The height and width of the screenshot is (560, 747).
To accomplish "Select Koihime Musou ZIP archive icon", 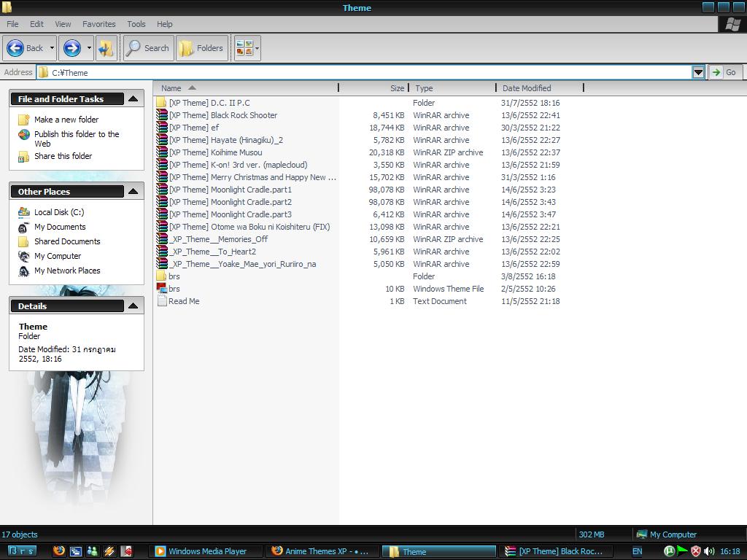I will pyautogui.click(x=161, y=152).
